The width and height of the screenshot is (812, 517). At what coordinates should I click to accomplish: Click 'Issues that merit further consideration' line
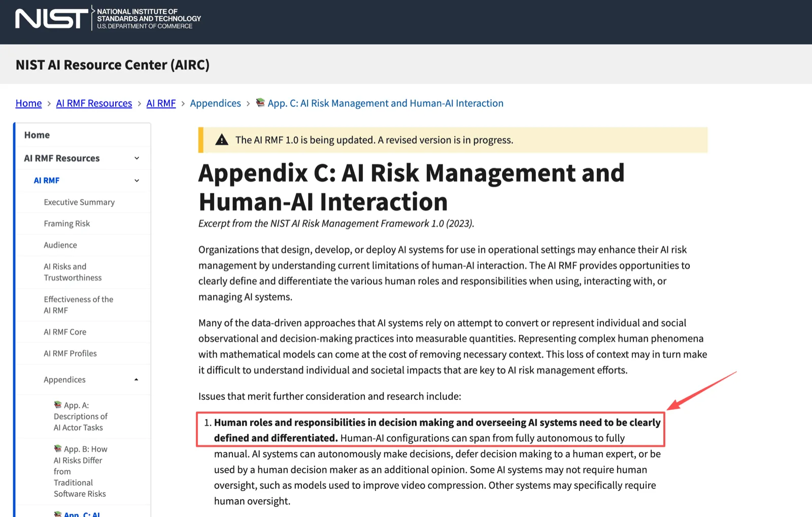coord(329,396)
